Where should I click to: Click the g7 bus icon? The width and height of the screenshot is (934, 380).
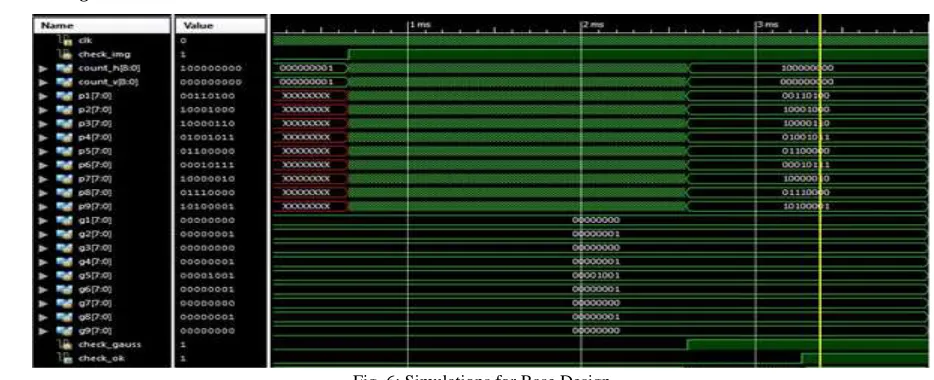64,303
